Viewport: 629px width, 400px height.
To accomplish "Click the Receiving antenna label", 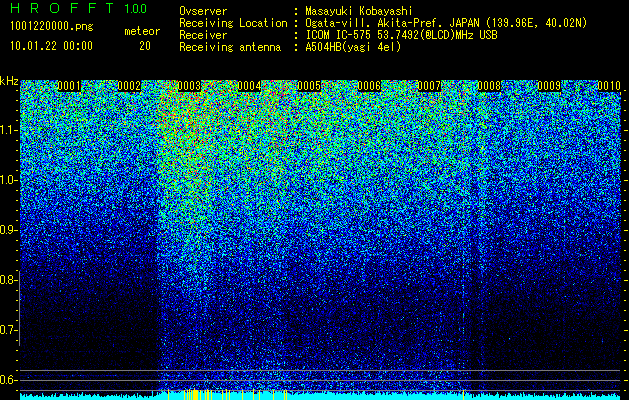I will coord(230,47).
